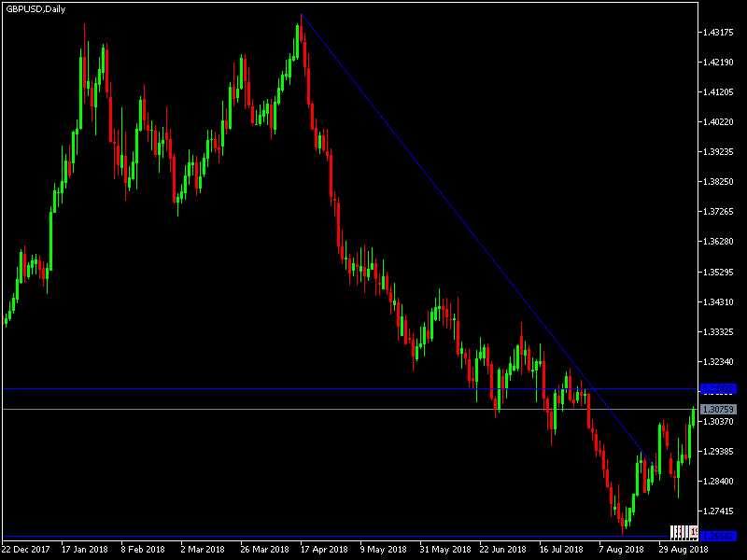Click price level 1.29385 on axis

718,451
